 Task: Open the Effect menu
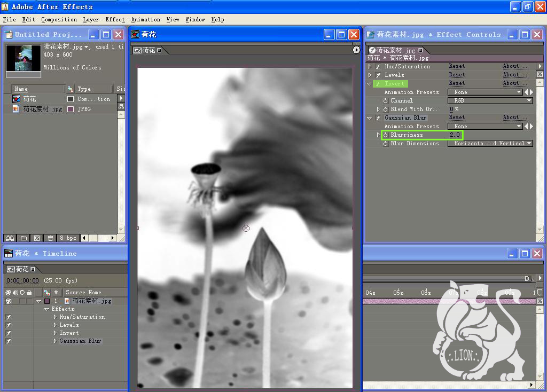click(x=115, y=20)
